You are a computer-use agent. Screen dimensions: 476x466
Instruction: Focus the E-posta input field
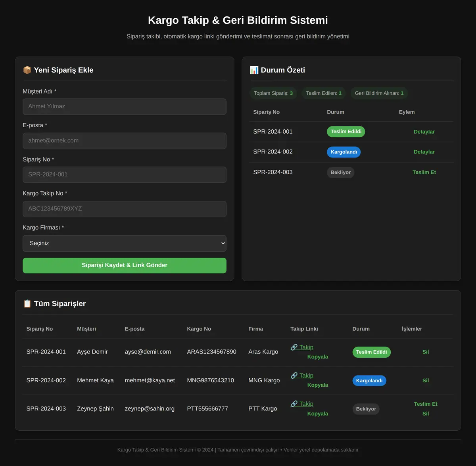[125, 141]
